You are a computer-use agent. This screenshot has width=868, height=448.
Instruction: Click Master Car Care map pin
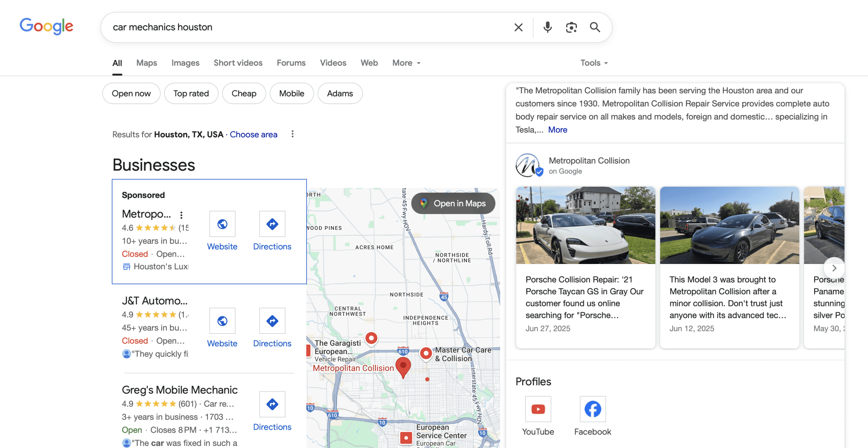click(426, 353)
